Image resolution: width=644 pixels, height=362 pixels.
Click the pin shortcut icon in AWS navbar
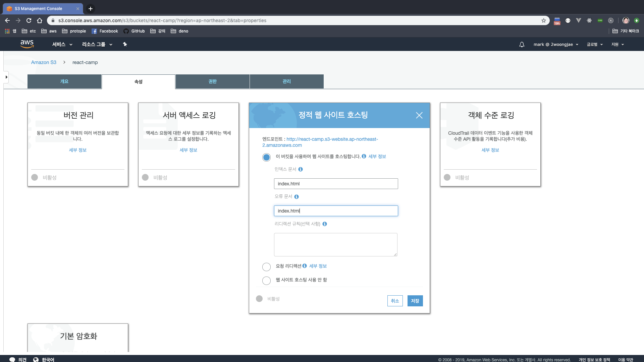(125, 44)
